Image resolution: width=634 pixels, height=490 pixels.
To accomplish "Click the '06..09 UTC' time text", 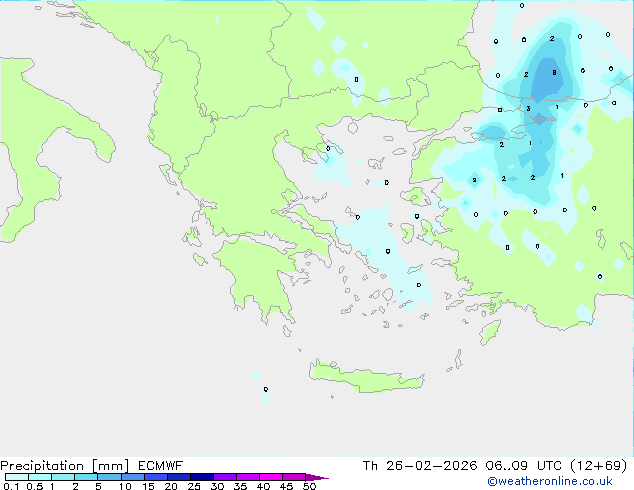I will pyautogui.click(x=523, y=466).
